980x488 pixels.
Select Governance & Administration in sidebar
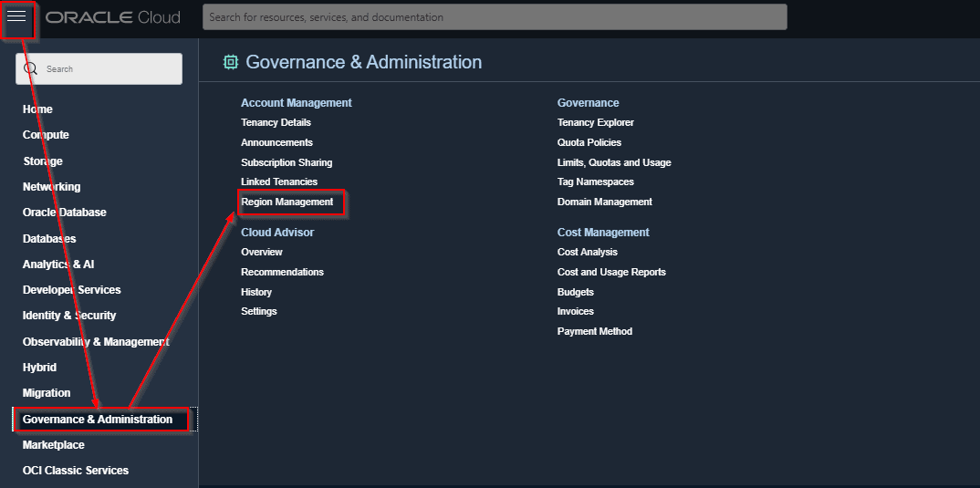click(x=98, y=420)
